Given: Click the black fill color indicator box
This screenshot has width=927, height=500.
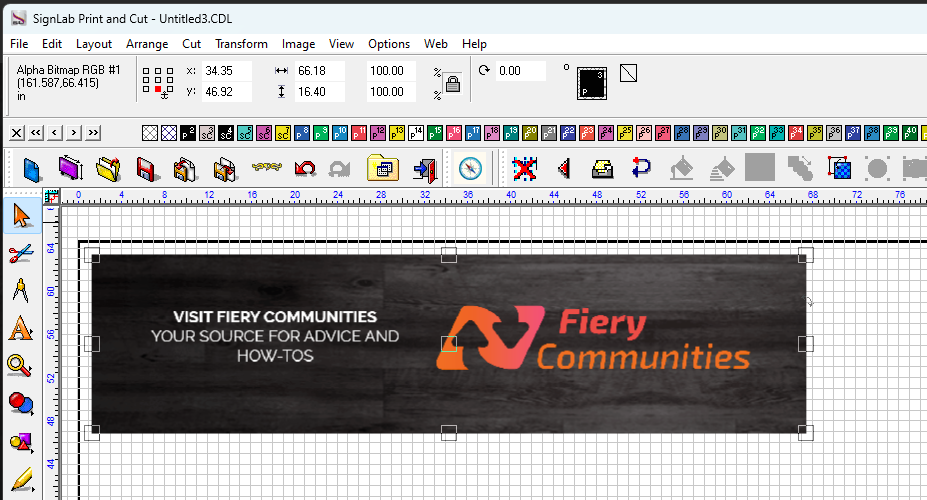Looking at the screenshot, I should point(592,83).
